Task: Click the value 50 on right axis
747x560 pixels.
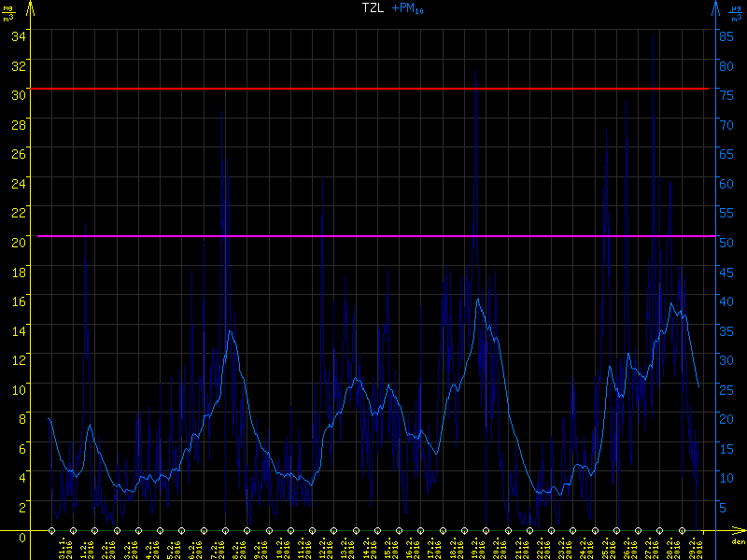Action: click(x=724, y=242)
